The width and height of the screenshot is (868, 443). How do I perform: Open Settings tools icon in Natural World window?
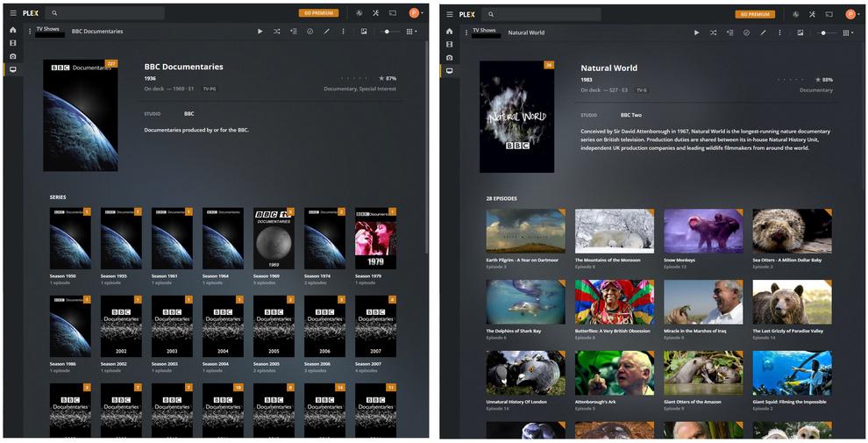pyautogui.click(x=812, y=14)
